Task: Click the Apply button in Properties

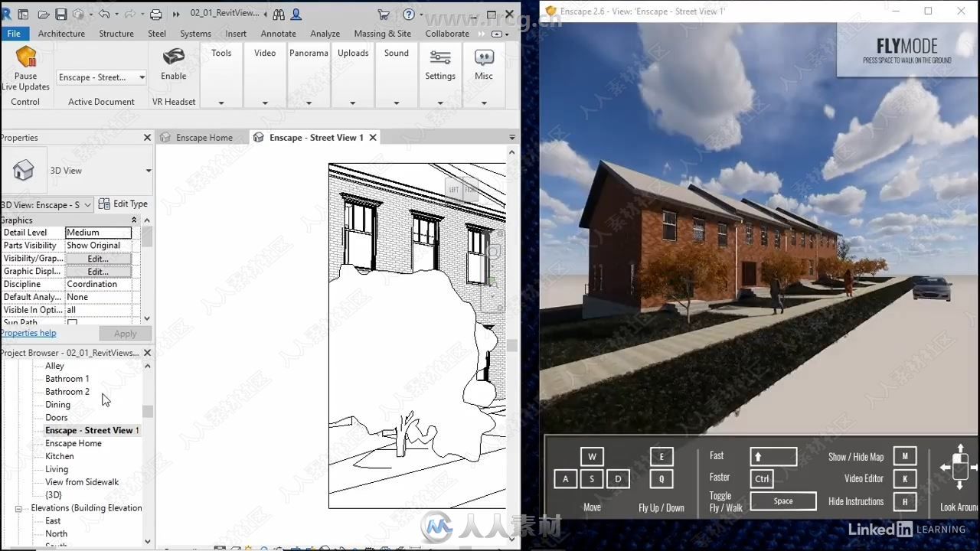Action: [x=125, y=334]
